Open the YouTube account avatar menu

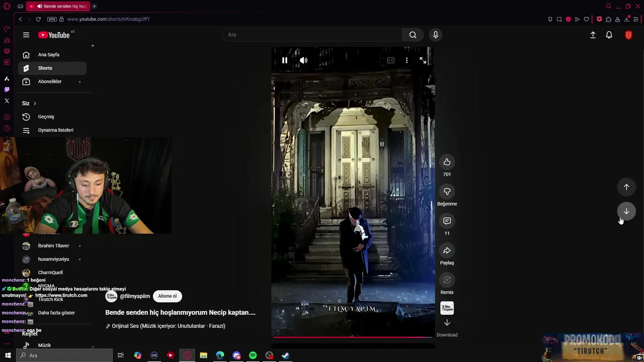(x=628, y=35)
